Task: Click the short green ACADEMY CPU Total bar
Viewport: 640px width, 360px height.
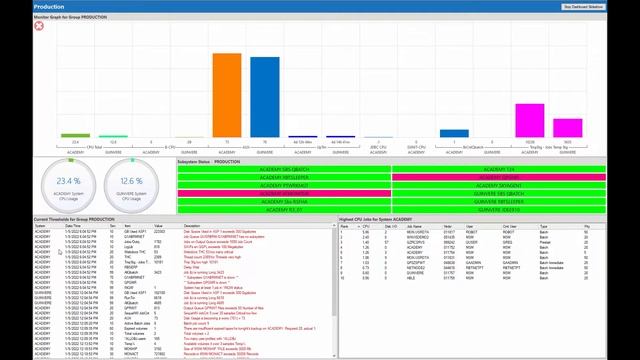Action: (x=76, y=136)
